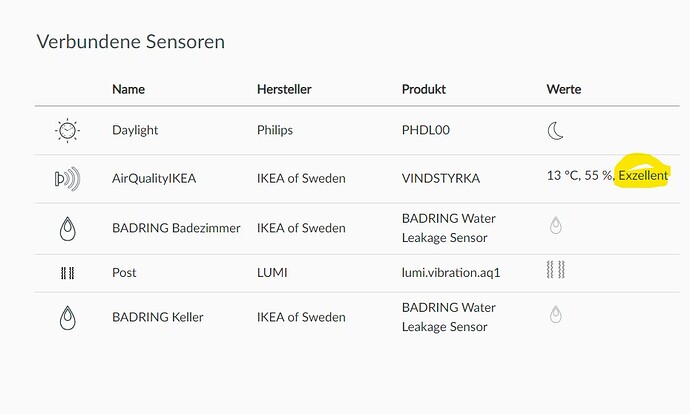Screen dimensions: 690x414
Task: Click the VINDSTYRKA product text
Action: 441,179
